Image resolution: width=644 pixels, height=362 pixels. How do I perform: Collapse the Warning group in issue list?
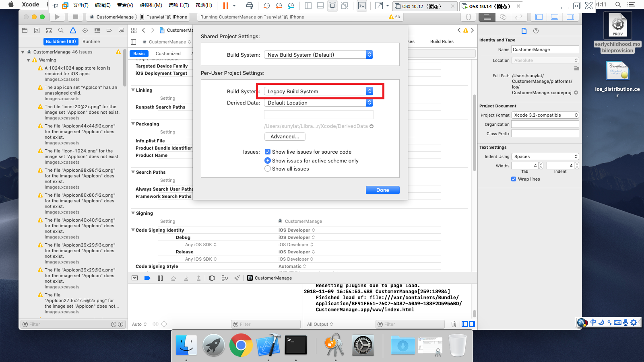29,60
